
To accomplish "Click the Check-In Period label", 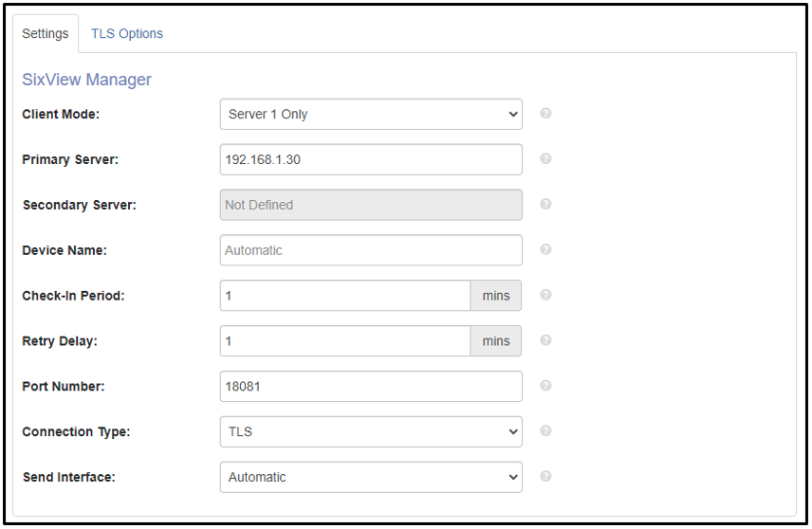I will [x=73, y=296].
